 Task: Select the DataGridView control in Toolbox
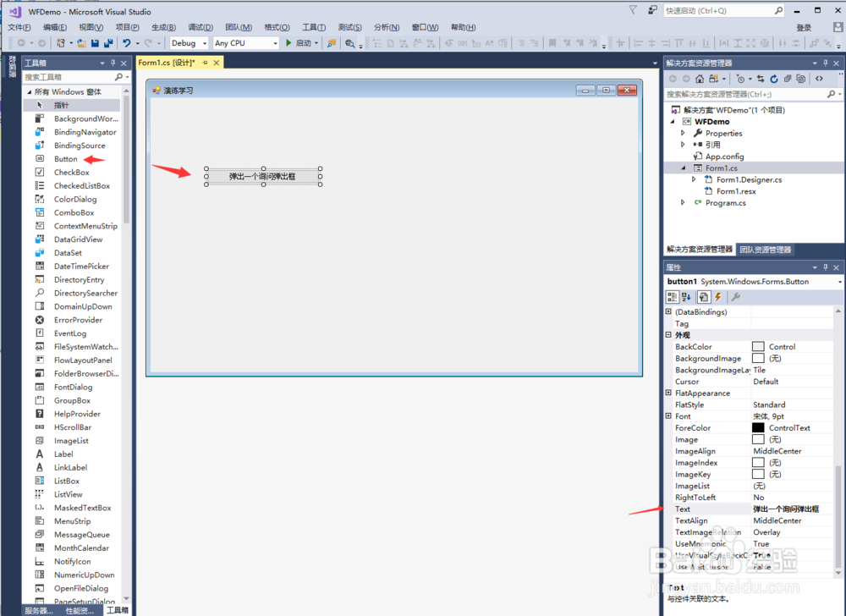tap(78, 239)
